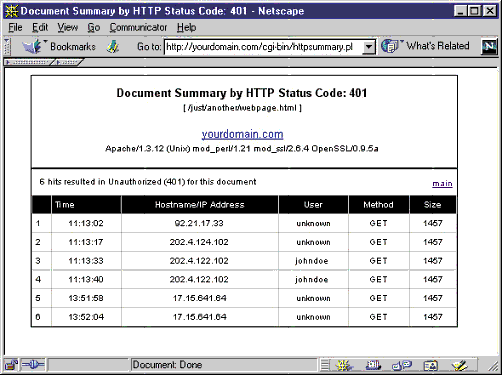Image resolution: width=502 pixels, height=375 pixels.
Task: Open the Go menu
Action: coord(94,27)
